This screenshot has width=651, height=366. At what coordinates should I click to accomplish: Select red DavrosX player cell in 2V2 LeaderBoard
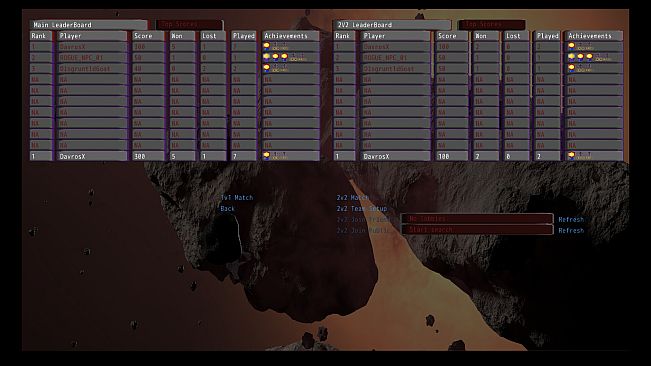[396, 46]
